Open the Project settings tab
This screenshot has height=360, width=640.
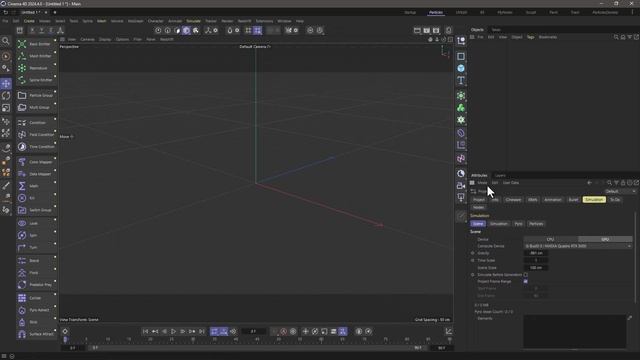coord(479,200)
